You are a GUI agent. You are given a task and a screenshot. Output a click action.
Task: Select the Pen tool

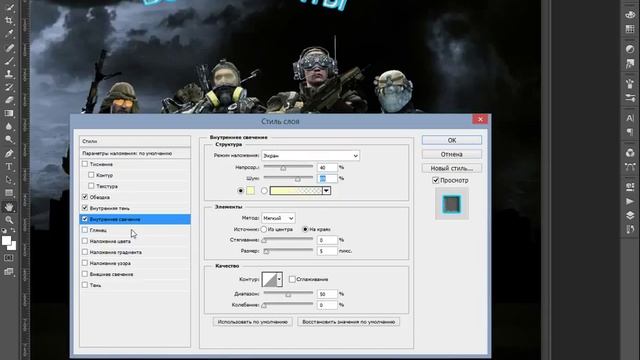[9, 153]
